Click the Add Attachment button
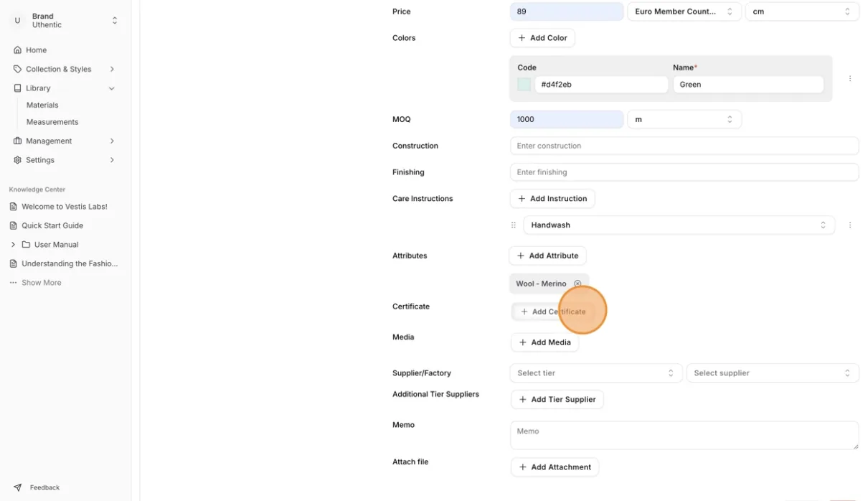 (x=555, y=467)
